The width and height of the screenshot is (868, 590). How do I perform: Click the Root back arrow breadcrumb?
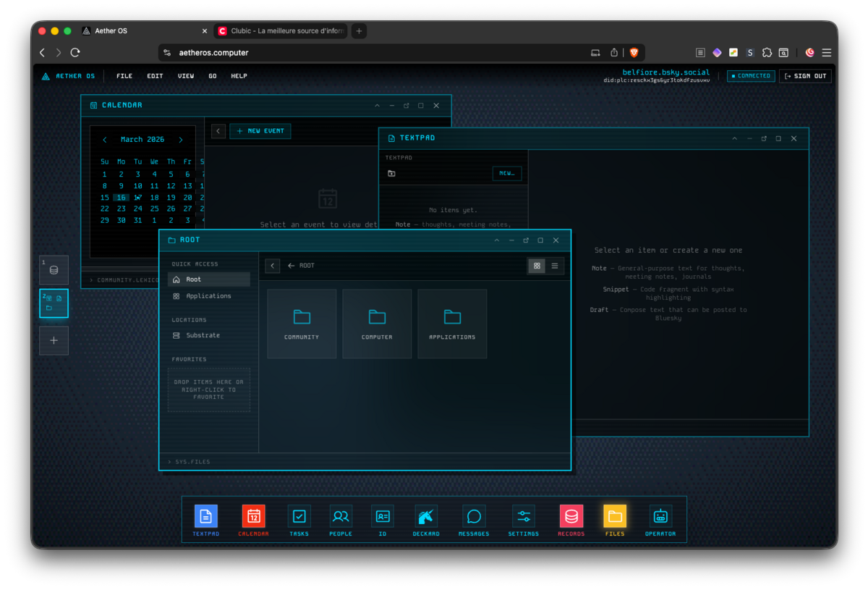[301, 266]
